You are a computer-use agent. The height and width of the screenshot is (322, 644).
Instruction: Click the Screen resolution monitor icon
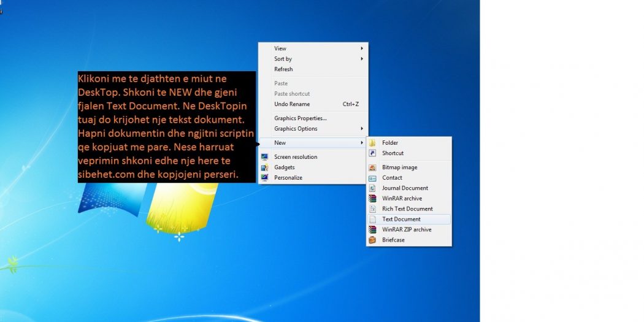pos(264,157)
